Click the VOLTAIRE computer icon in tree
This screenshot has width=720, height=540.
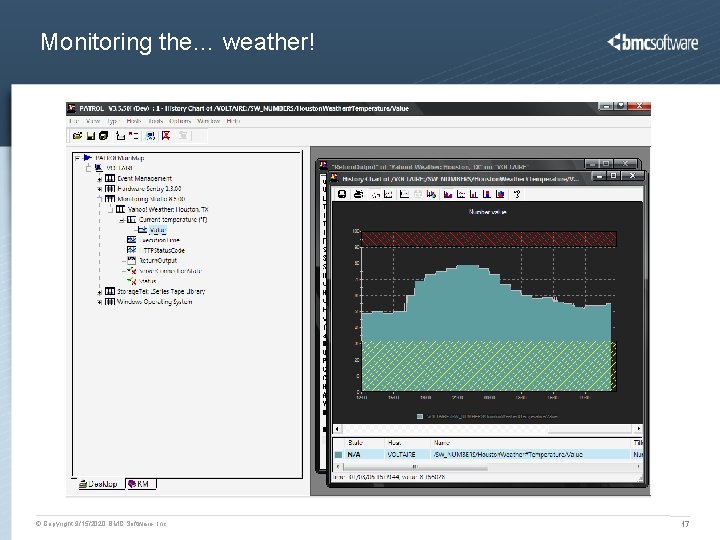(x=98, y=168)
